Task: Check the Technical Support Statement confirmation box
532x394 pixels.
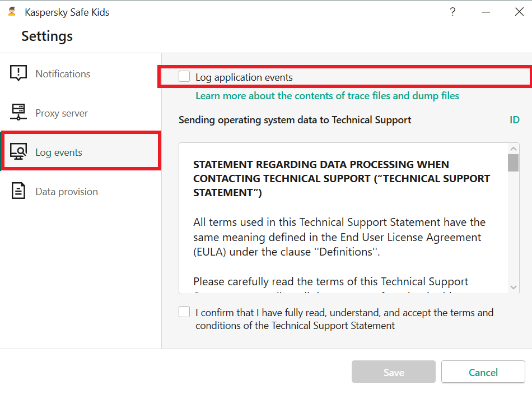Action: [x=184, y=312]
